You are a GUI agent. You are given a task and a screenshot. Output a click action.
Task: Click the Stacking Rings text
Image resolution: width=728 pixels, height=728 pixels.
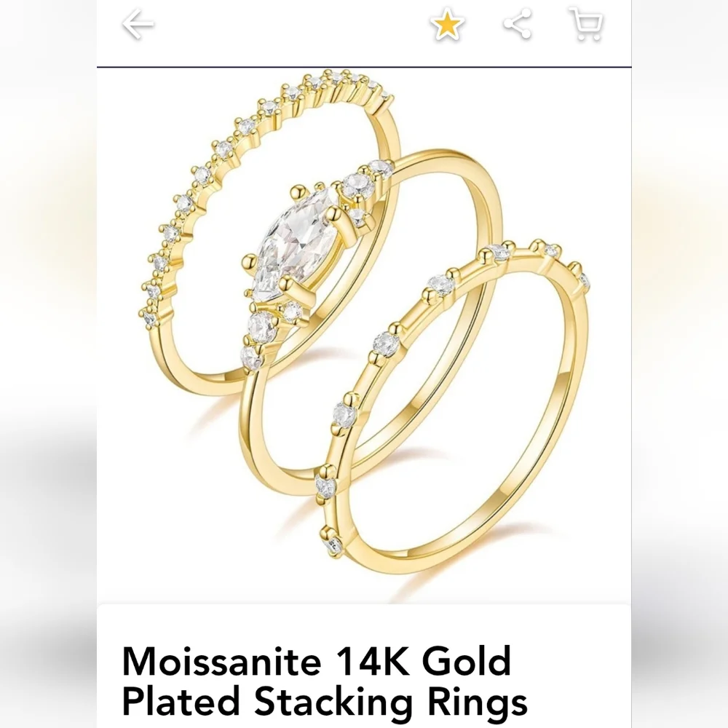tap(391, 702)
